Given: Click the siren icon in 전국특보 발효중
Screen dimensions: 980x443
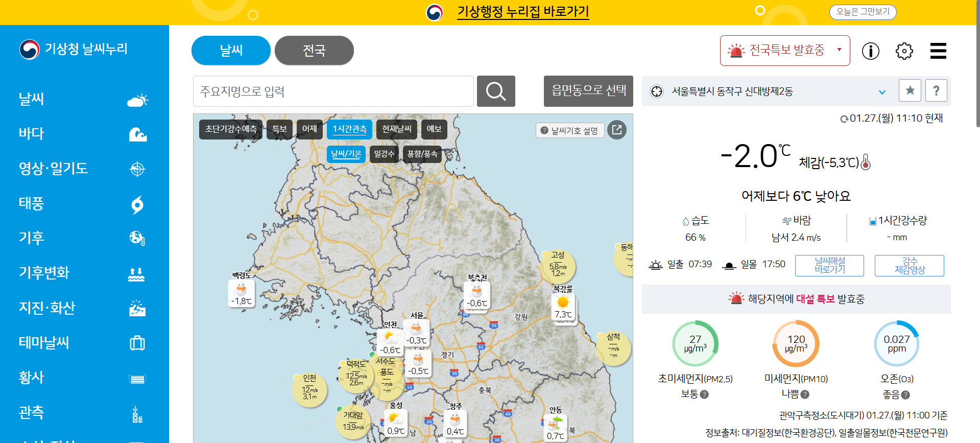Looking at the screenshot, I should (x=736, y=51).
